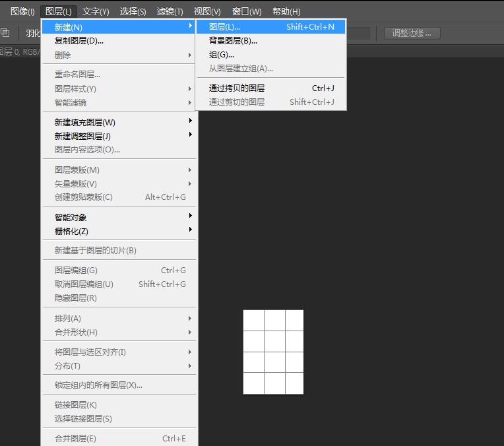Image resolution: width=504 pixels, height=446 pixels.
Task: Open the 帮助(H) menu
Action: (x=286, y=12)
